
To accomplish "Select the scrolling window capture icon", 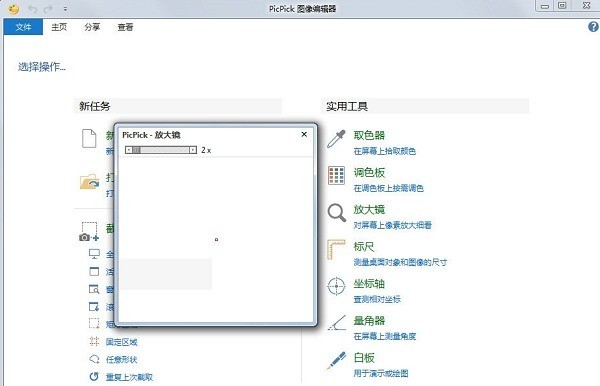I will click(x=94, y=306).
